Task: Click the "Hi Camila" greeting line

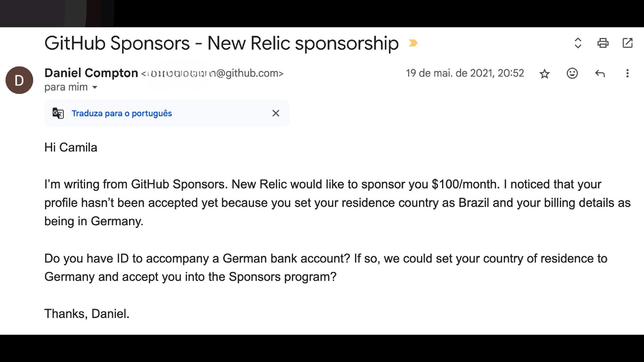Action: tap(71, 147)
